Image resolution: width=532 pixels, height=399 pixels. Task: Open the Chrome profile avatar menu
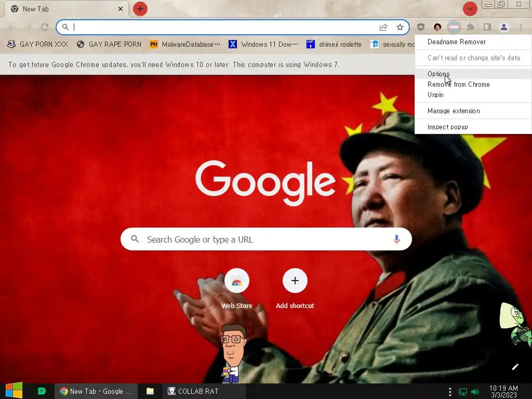504,27
